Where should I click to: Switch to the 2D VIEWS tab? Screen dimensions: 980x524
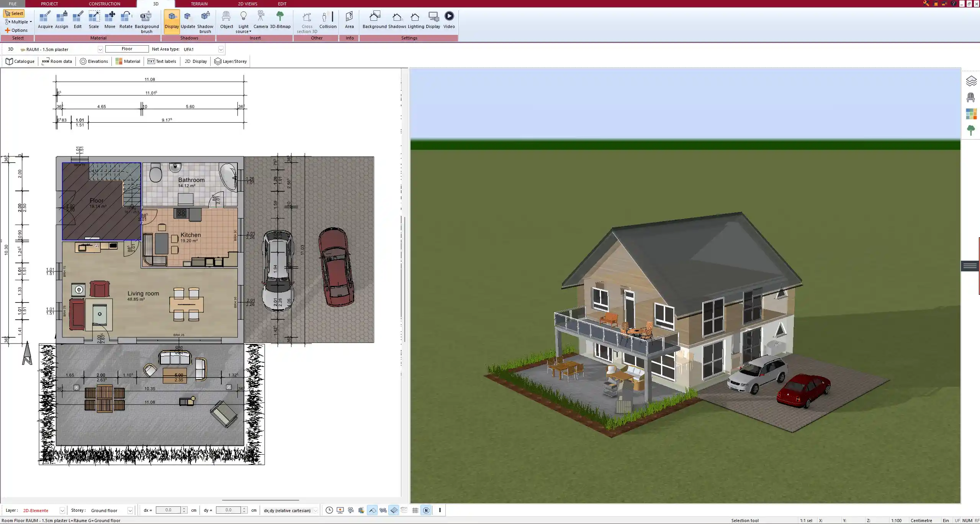tap(247, 3)
